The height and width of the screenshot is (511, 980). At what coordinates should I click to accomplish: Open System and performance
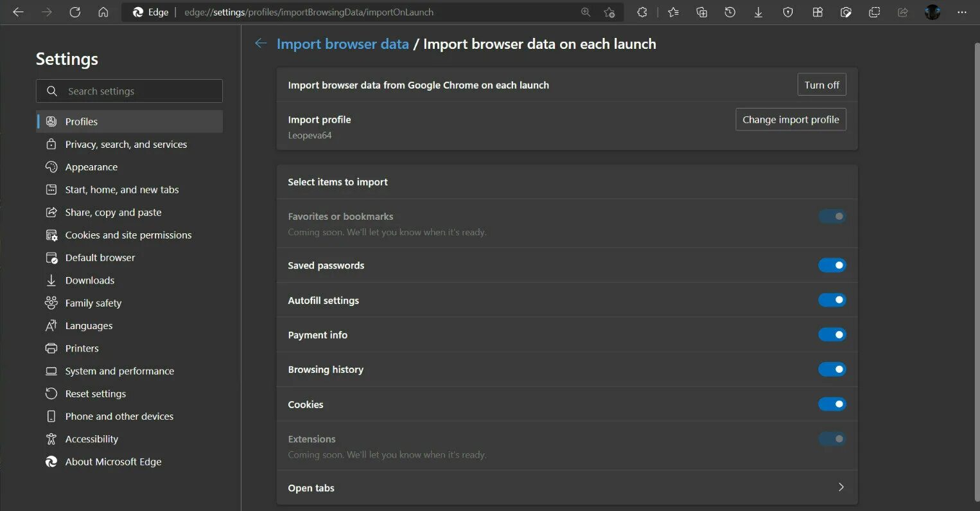130,371
